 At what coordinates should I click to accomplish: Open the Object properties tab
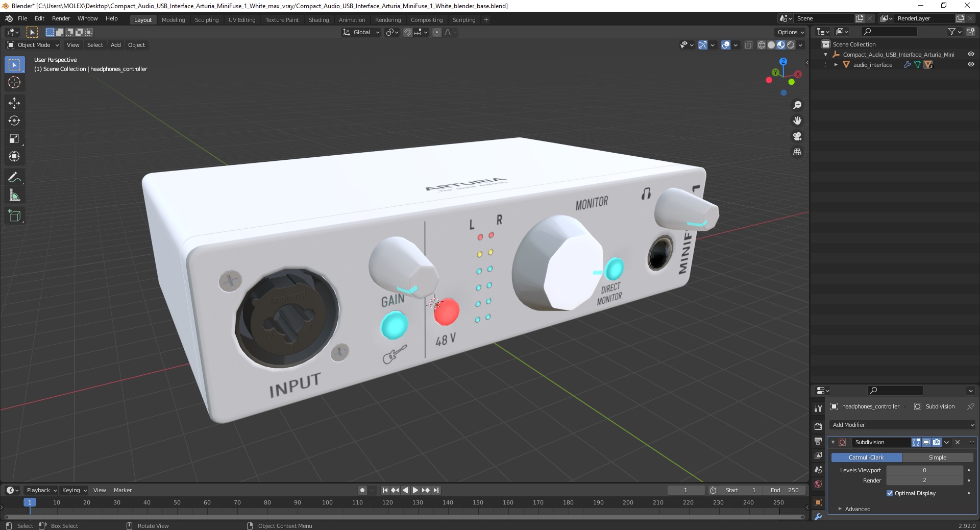(x=818, y=502)
